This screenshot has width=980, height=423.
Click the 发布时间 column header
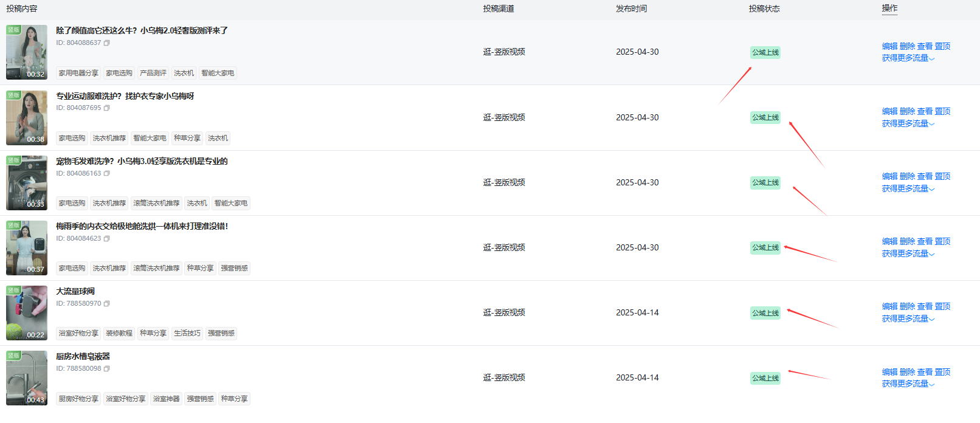[x=631, y=9]
